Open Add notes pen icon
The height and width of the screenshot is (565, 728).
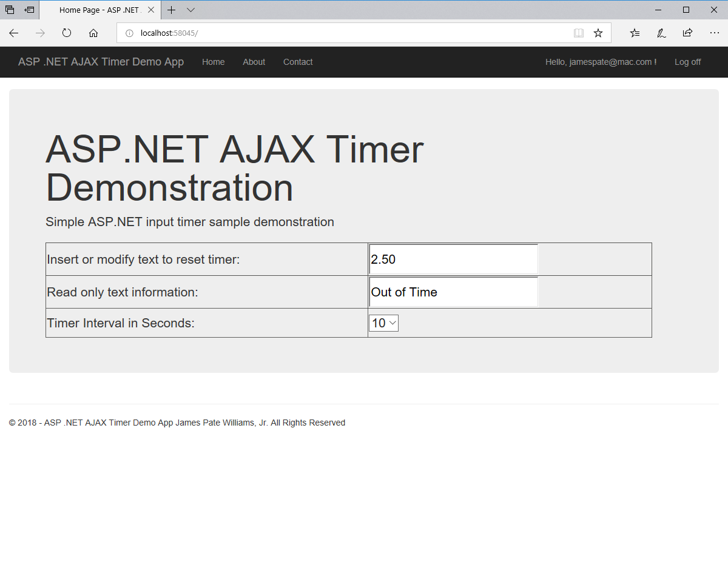[661, 33]
